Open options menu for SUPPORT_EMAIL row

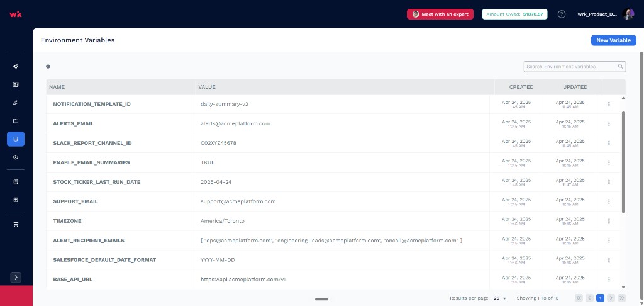(x=609, y=201)
